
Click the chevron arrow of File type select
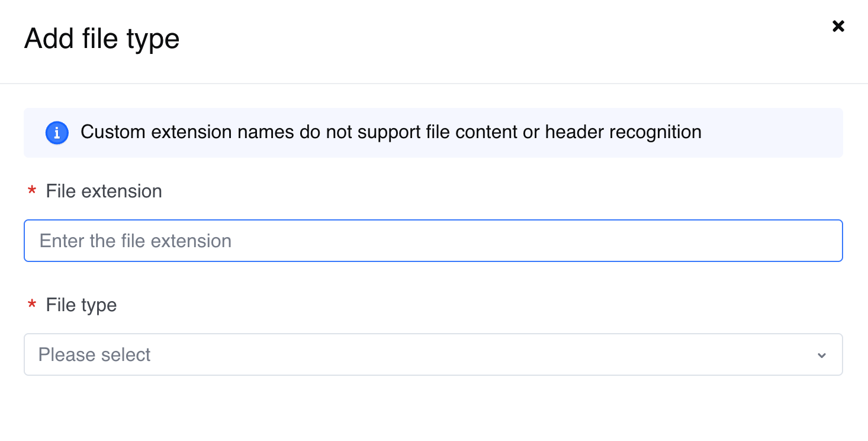(x=821, y=355)
